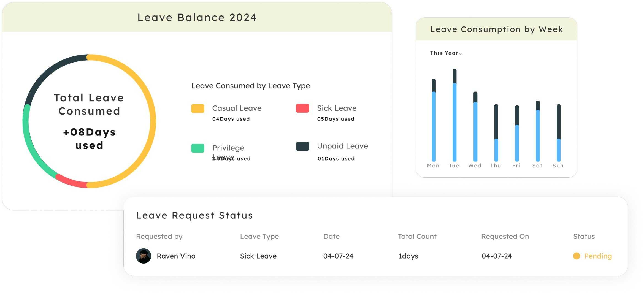Click the Sick Leave red swatch
This screenshot has width=644, height=293.
click(302, 108)
